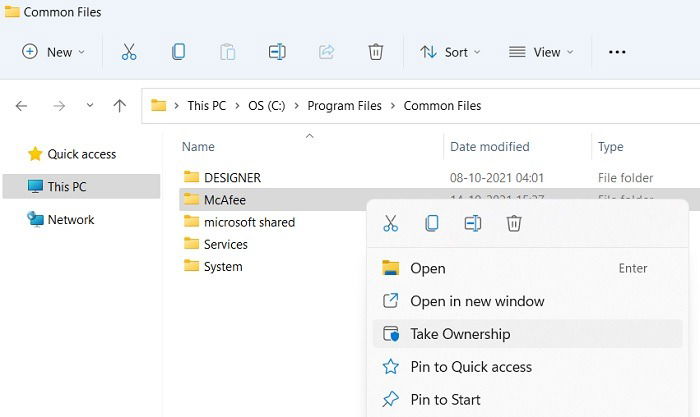Click the Delete icon in the context menu

pos(514,223)
